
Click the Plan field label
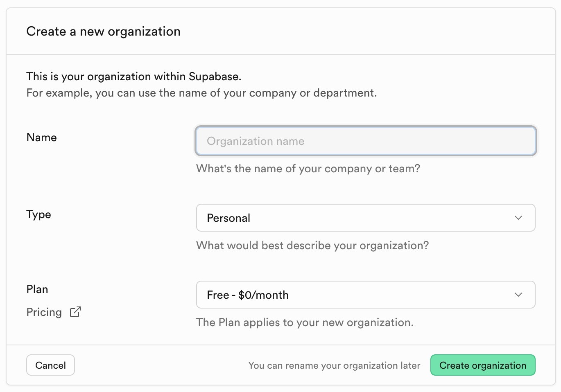[x=37, y=289]
